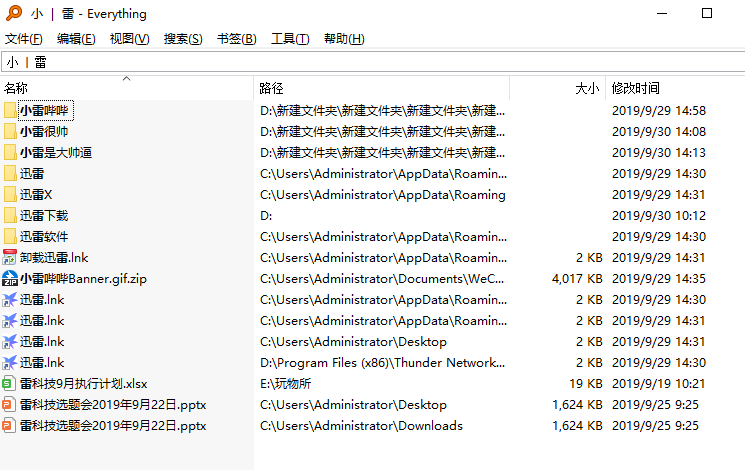Click pptx icon in Desktop row
The height and width of the screenshot is (470, 745).
coord(9,404)
